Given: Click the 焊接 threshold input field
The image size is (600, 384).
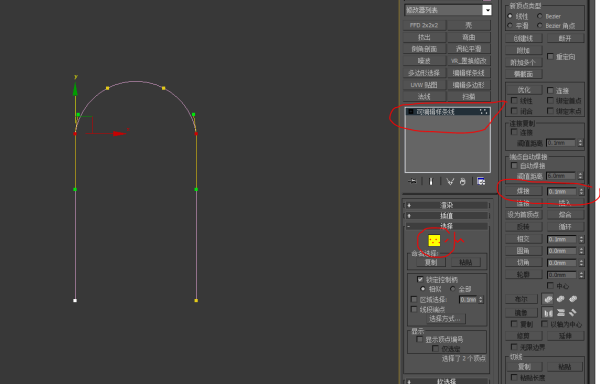Looking at the screenshot, I should click(562, 191).
